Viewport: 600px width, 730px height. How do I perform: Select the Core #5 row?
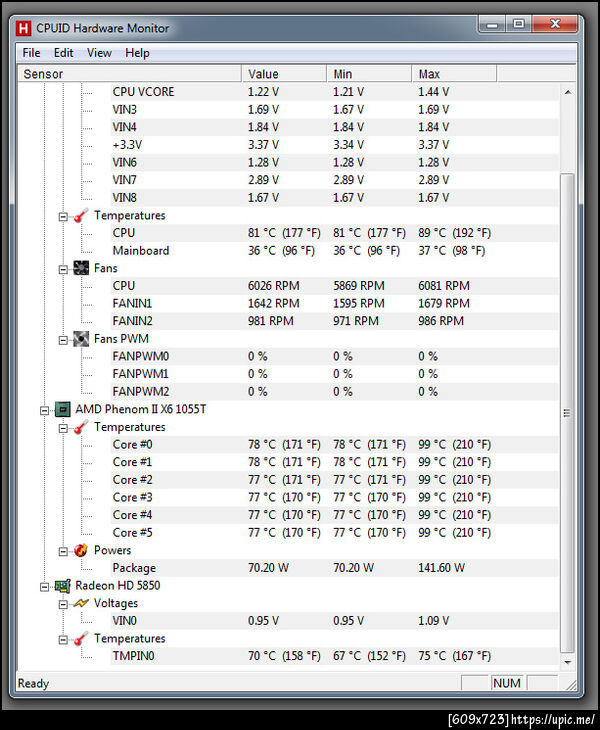point(334,533)
